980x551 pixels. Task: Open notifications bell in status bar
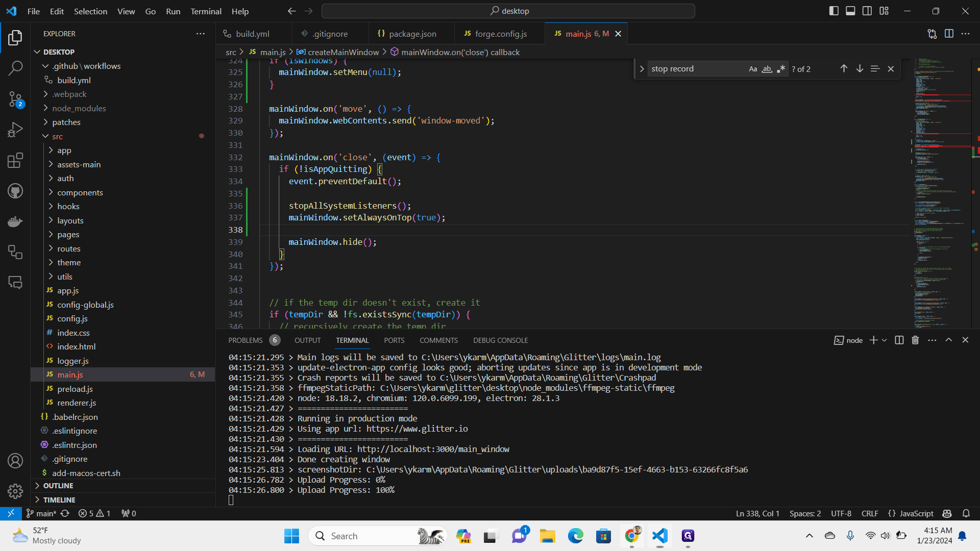(x=966, y=513)
